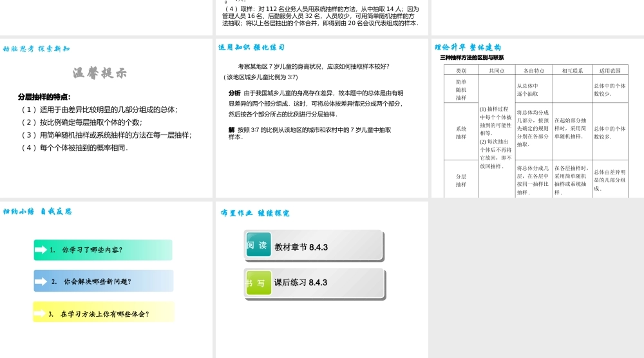Select line (4) 每个个体被抽到的概率相同
The height and width of the screenshot is (358, 644).
(75, 148)
